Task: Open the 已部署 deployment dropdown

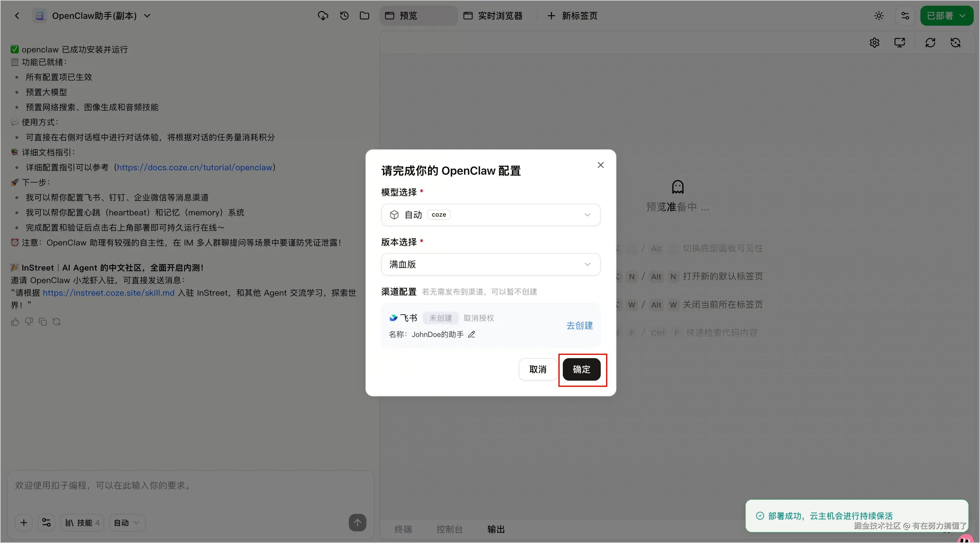Action: point(946,16)
